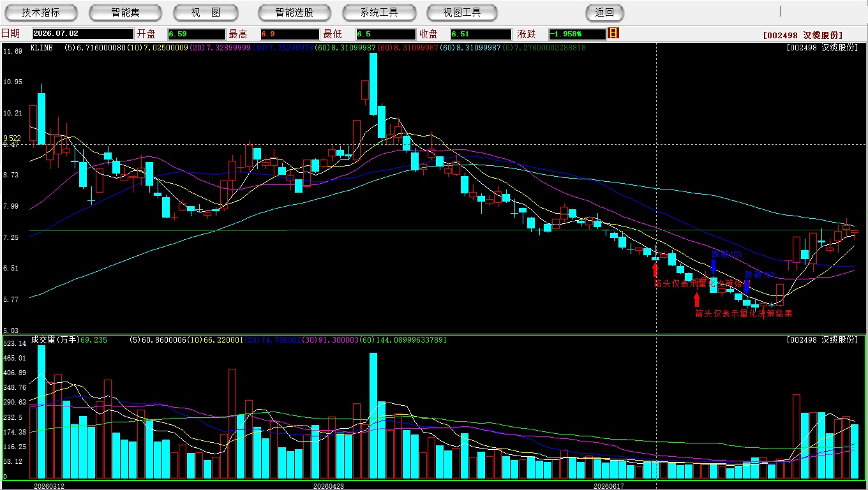This screenshot has height=490, width=868.
Task: Click the 20260428 date label on the axis
Action: pyautogui.click(x=329, y=486)
